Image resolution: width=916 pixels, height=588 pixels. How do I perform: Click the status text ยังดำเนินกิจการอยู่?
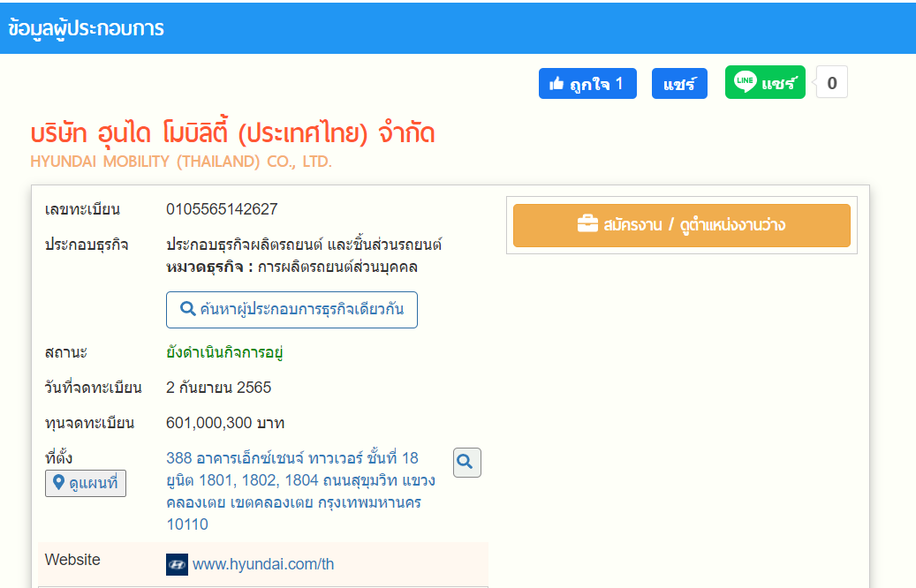(x=224, y=352)
